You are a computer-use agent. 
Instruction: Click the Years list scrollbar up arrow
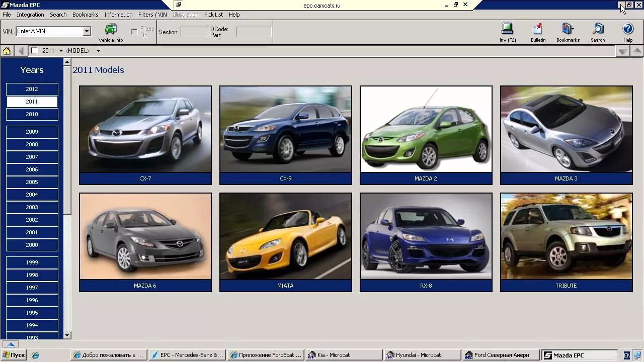pyautogui.click(x=67, y=62)
